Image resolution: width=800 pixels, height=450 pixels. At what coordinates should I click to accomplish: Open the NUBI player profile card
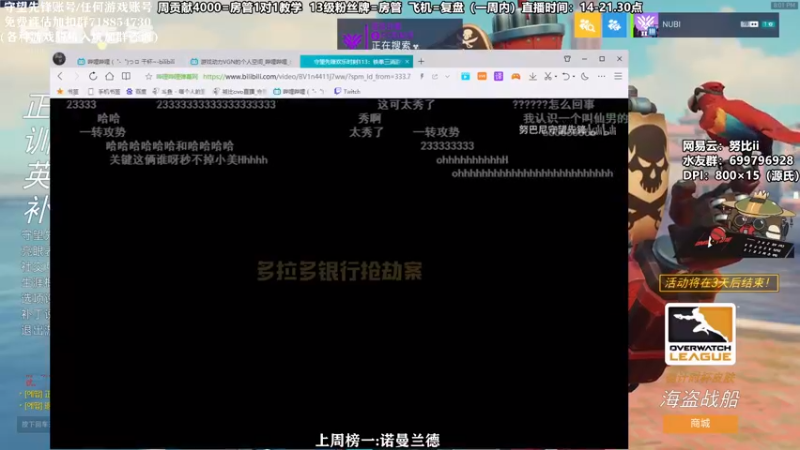tap(706, 24)
